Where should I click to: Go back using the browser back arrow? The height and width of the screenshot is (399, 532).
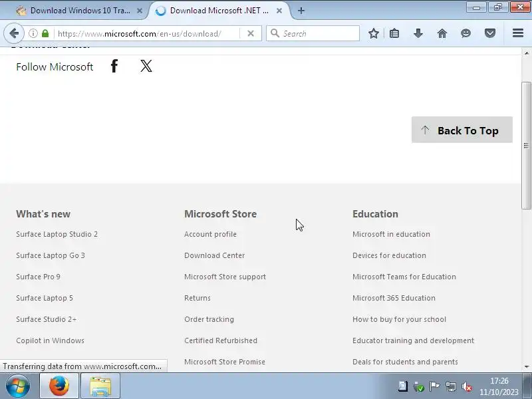[14, 33]
